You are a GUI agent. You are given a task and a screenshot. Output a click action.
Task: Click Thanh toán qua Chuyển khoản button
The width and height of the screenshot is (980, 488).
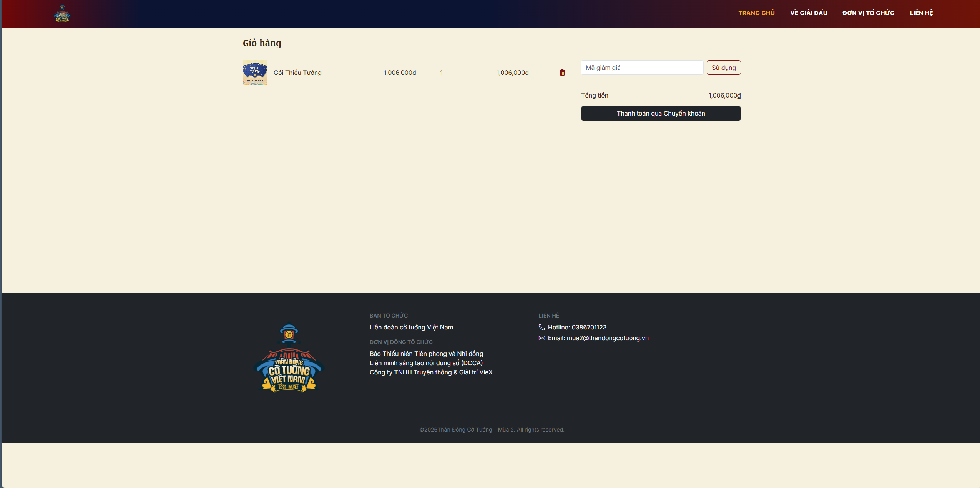tap(661, 113)
